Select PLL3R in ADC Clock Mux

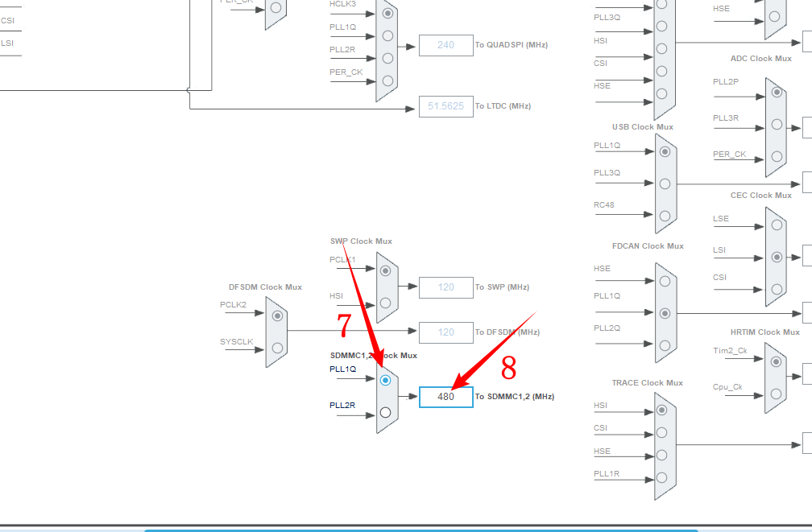(776, 124)
